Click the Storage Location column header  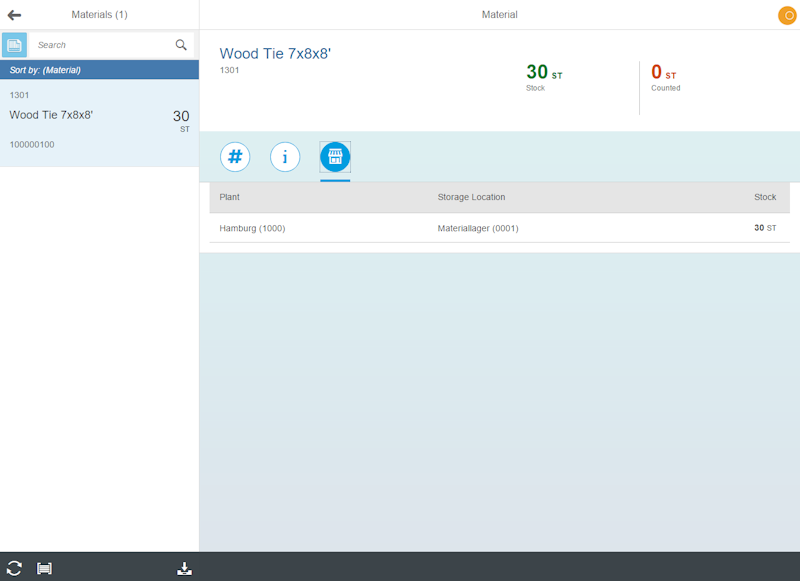(471, 197)
